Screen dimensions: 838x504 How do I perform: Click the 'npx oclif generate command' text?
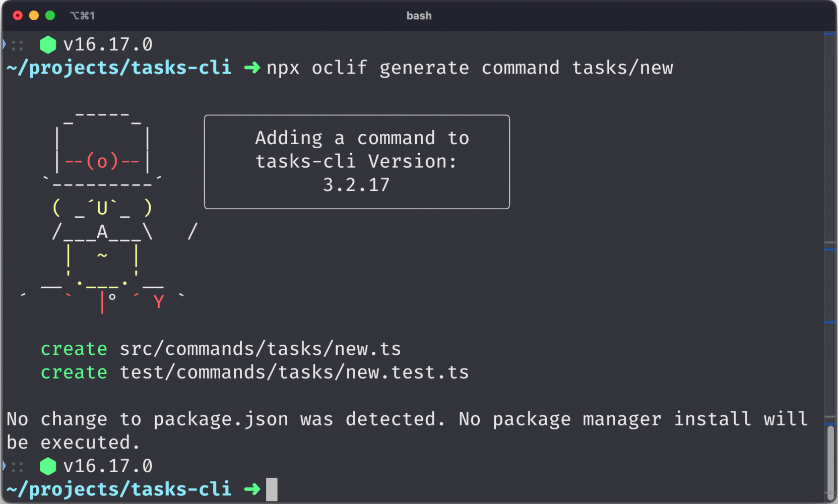(x=413, y=68)
